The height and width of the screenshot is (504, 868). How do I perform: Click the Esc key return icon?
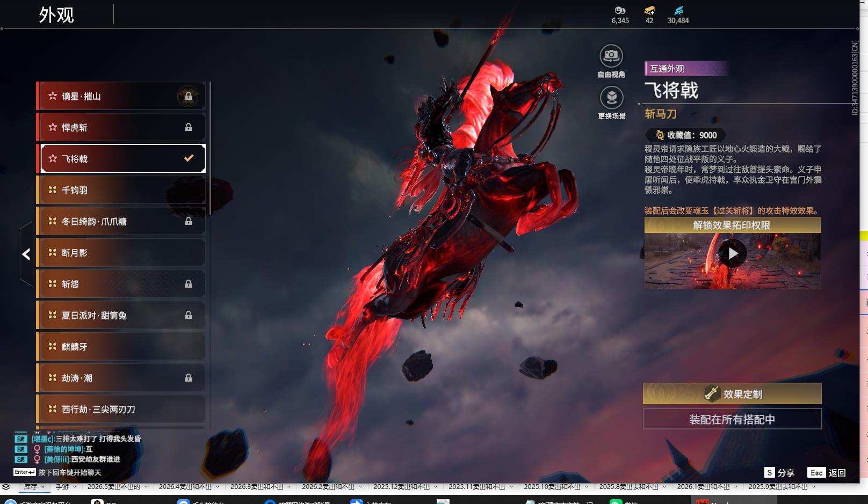click(816, 473)
